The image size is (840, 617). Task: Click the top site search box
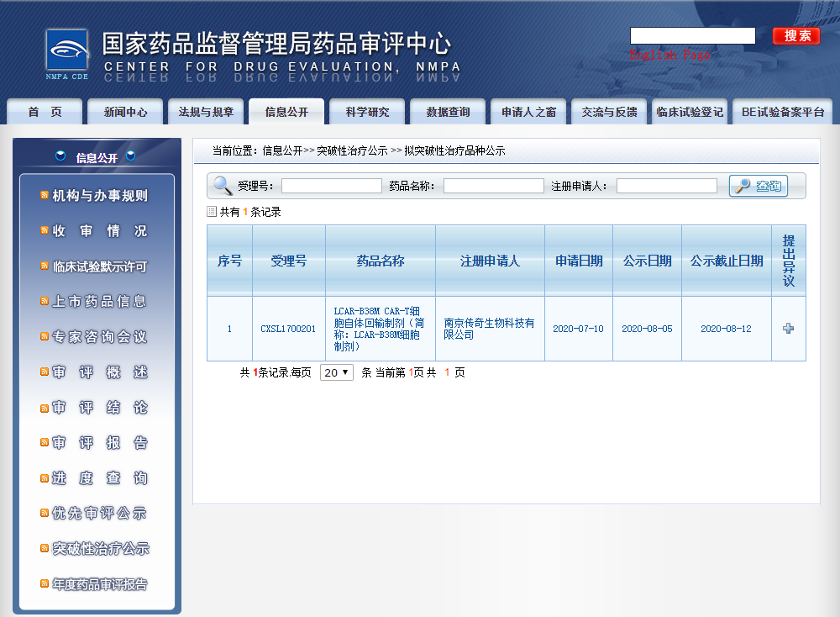click(x=692, y=35)
